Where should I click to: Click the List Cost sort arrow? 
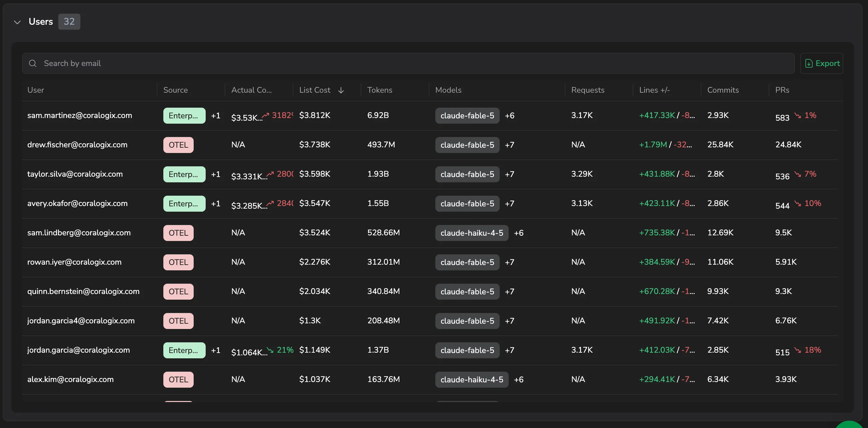pos(341,90)
